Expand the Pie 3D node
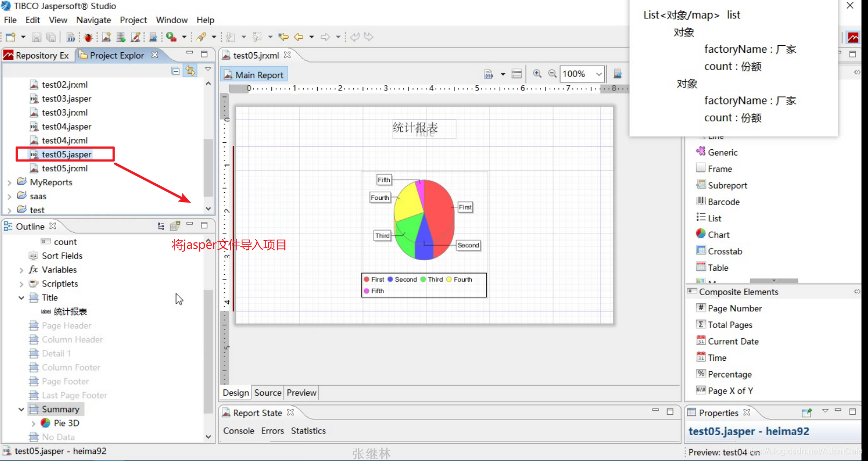Viewport: 868px width, 461px height. click(33, 423)
